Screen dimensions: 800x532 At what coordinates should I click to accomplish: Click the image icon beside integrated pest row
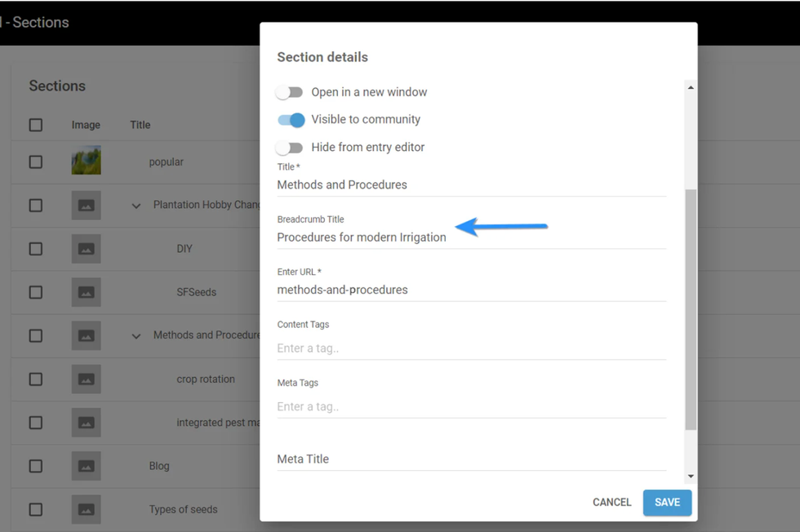(86, 422)
